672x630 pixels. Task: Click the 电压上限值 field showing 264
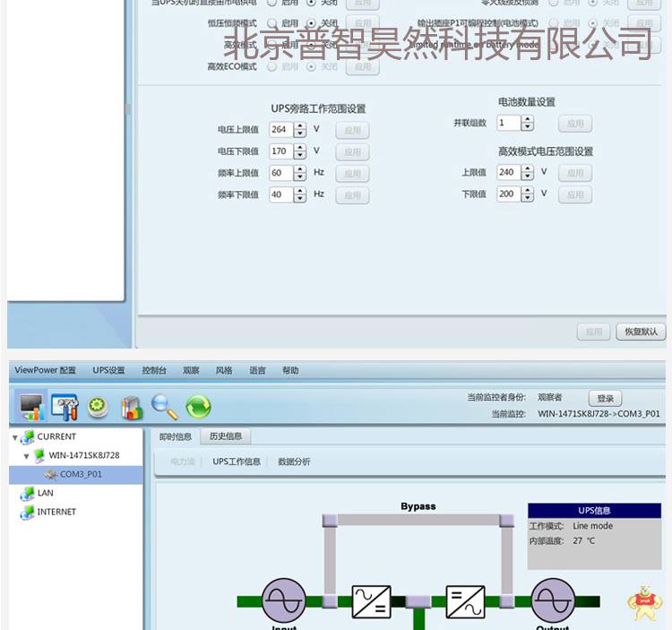(281, 129)
